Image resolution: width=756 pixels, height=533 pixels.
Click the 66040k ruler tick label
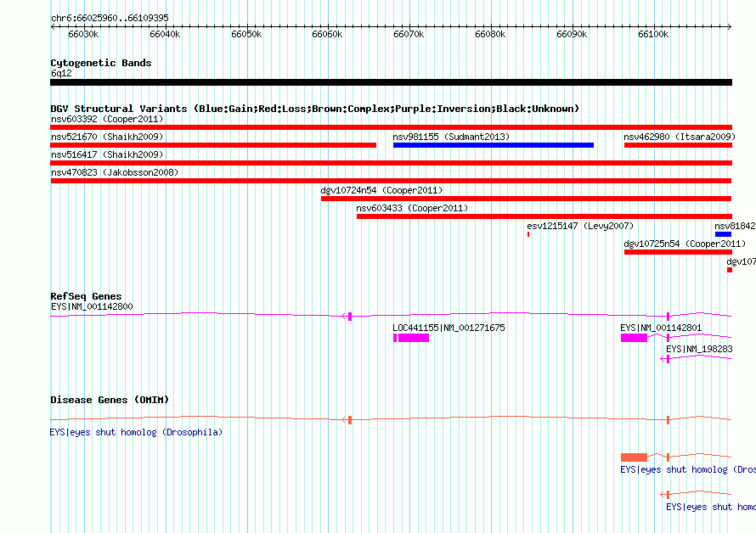(165, 34)
